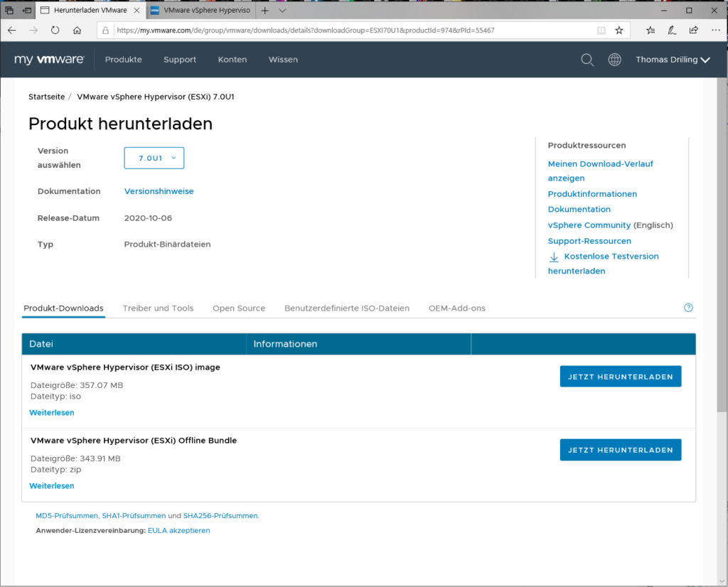This screenshot has width=728, height=587.
Task: Open the 7.0U1 version dropdown
Action: [x=154, y=158]
